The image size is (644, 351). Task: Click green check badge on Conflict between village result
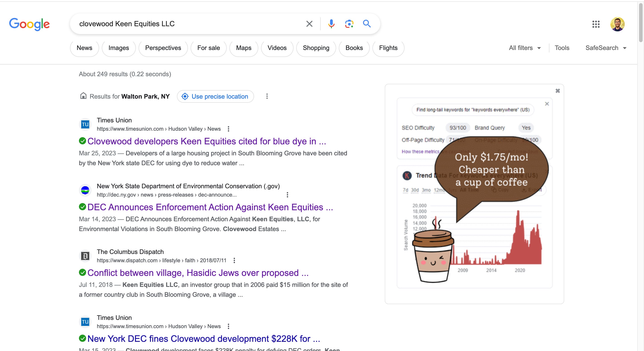(83, 273)
